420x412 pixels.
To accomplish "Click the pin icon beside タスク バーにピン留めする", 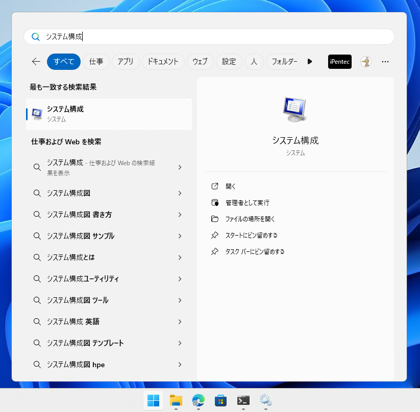I will 215,252.
